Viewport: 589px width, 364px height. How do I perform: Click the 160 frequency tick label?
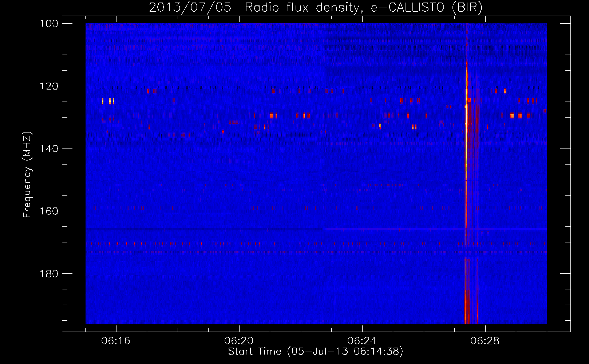click(49, 211)
